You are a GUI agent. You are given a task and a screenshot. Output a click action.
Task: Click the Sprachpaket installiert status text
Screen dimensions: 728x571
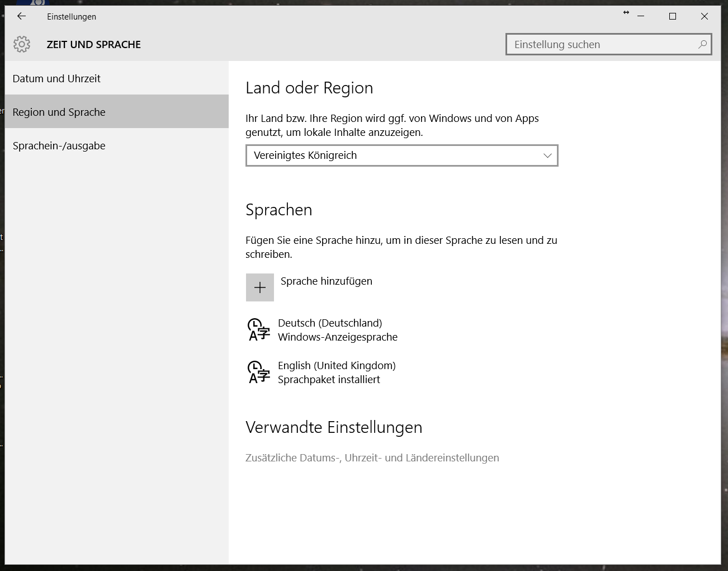pos(329,380)
